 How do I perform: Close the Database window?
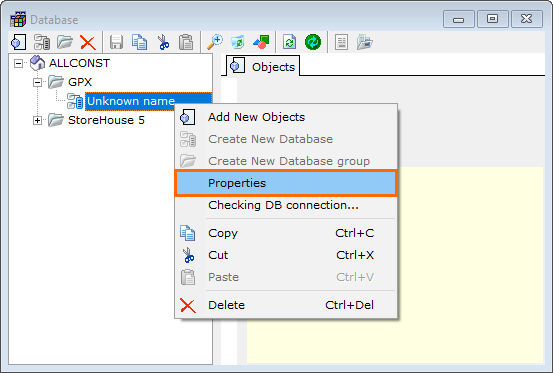tap(527, 19)
